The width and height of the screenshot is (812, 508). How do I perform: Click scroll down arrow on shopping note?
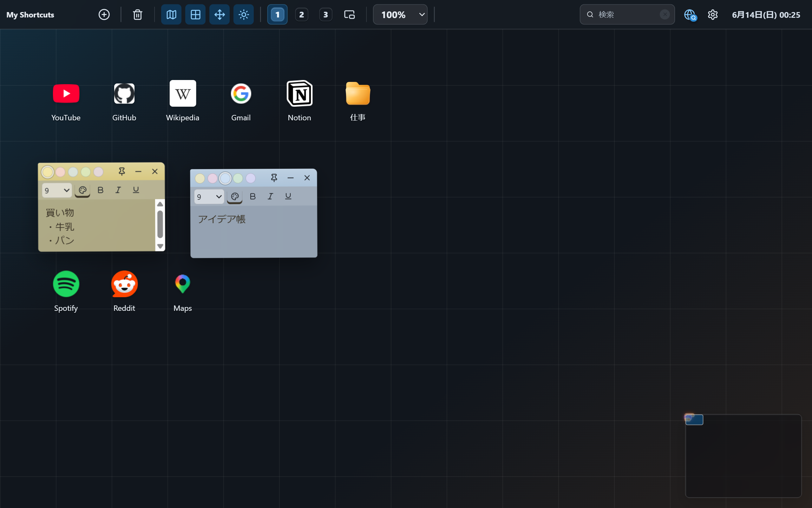pos(160,246)
